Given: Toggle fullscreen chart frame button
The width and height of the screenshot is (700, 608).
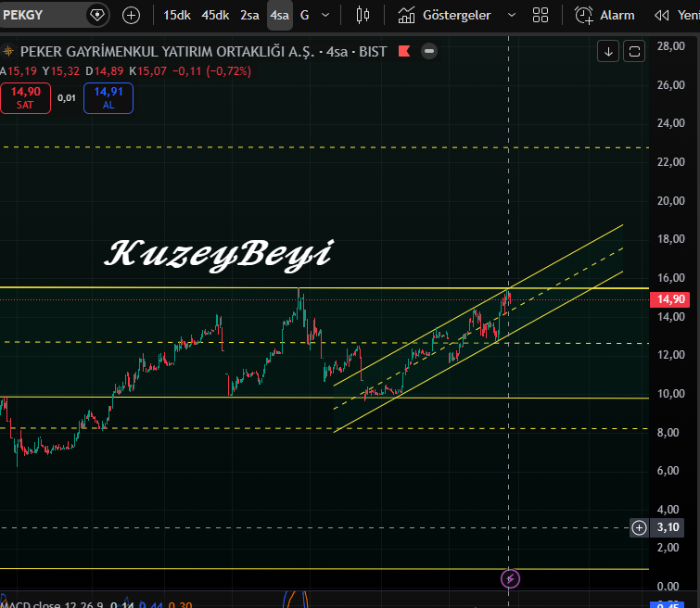Looking at the screenshot, I should 634,51.
